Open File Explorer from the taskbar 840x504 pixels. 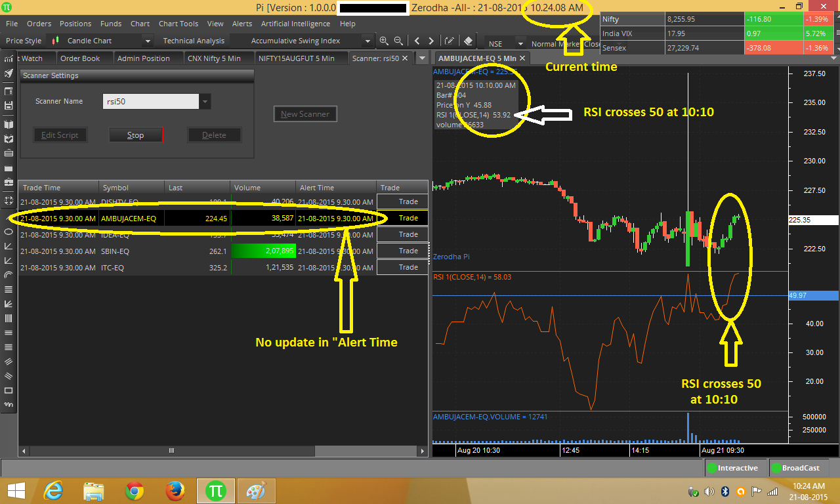[94, 490]
